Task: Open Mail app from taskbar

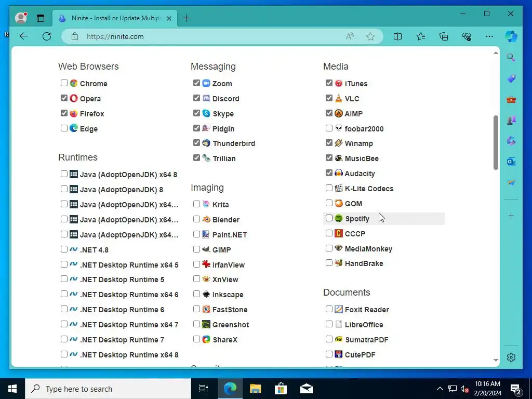Action: point(306,389)
